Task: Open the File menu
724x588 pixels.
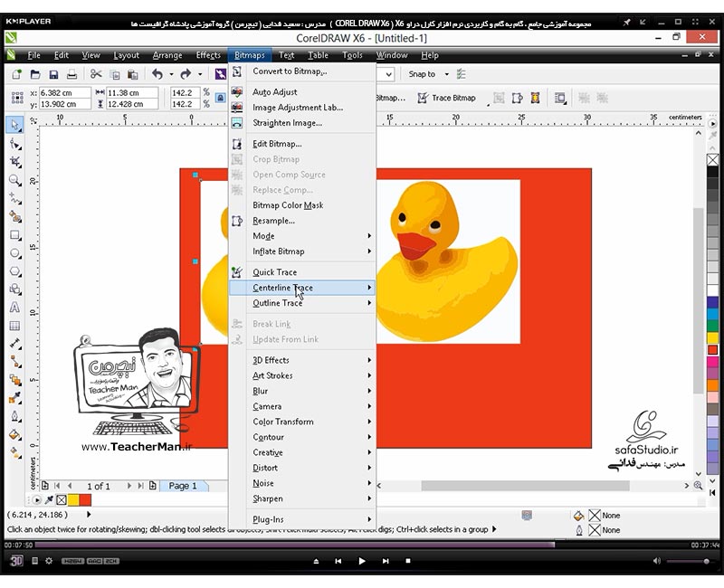Action: [33, 55]
